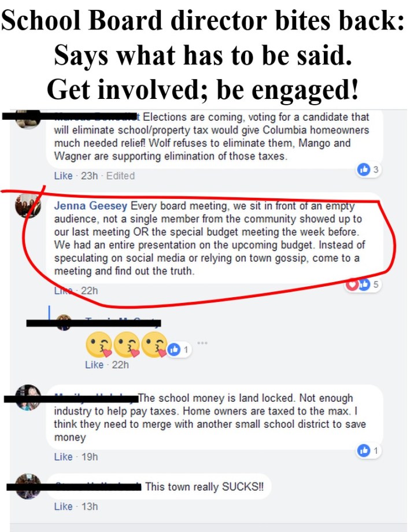Click the 19h timestamp under the school money comment
The image size is (418, 532).
click(90, 457)
